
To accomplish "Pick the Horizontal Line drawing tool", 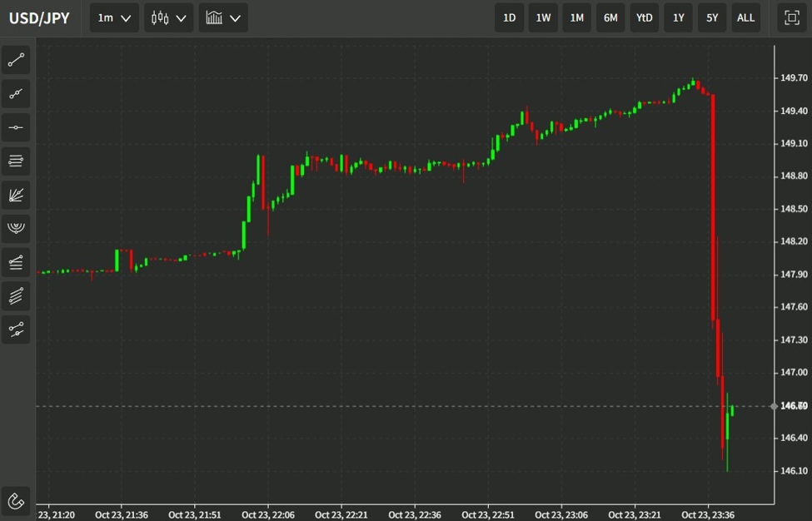I will [16, 127].
